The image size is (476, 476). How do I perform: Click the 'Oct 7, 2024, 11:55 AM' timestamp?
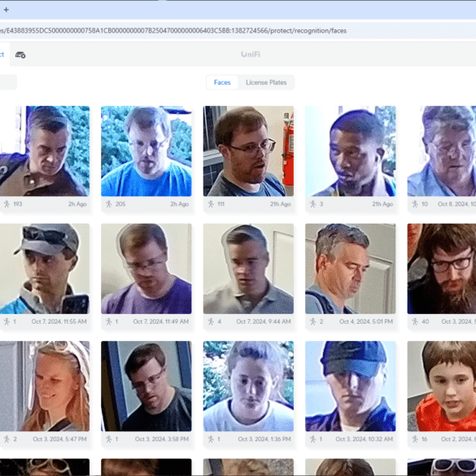59,321
